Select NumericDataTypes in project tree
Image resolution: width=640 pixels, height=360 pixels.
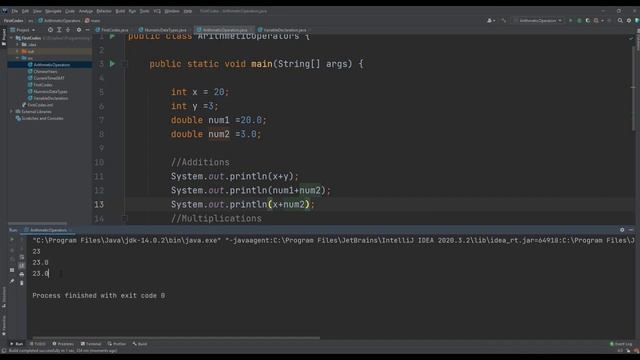tap(48, 91)
